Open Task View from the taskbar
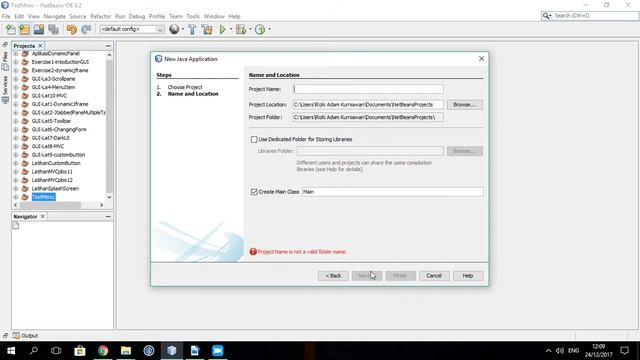 click(x=56, y=351)
